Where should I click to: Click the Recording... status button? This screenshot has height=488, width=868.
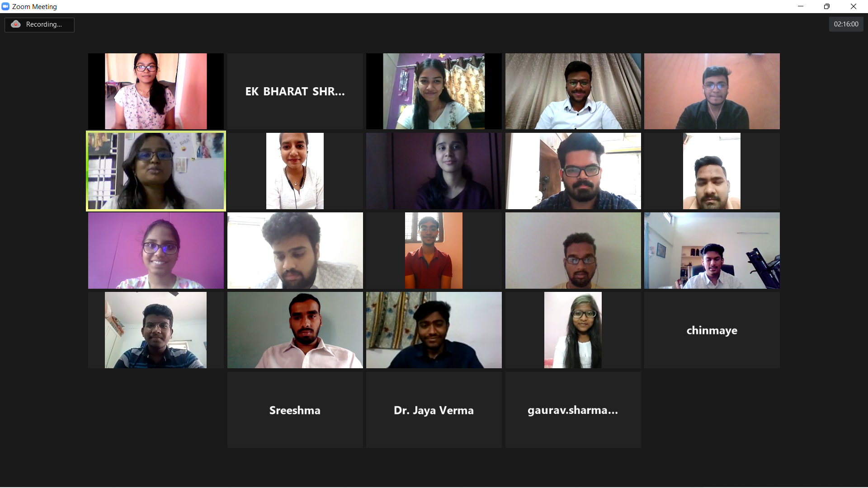click(x=39, y=24)
